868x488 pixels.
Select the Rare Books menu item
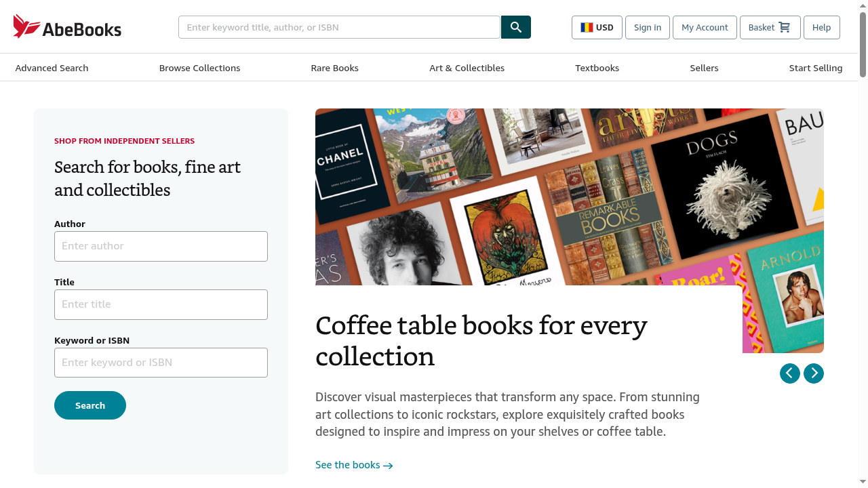pyautogui.click(x=334, y=68)
